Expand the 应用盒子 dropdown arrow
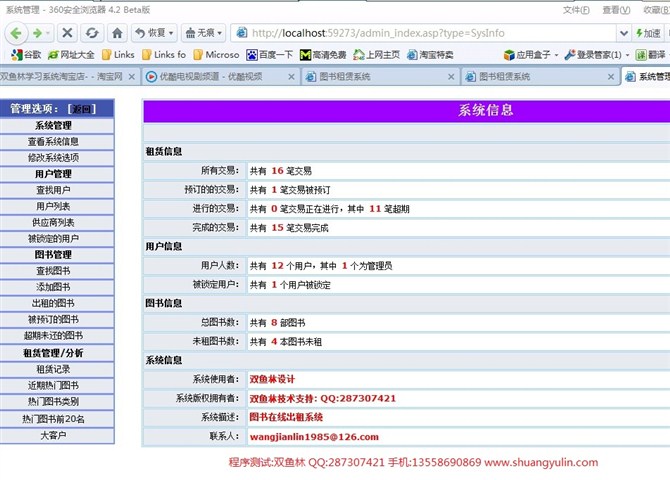Image resolution: width=670 pixels, height=480 pixels. 556,55
